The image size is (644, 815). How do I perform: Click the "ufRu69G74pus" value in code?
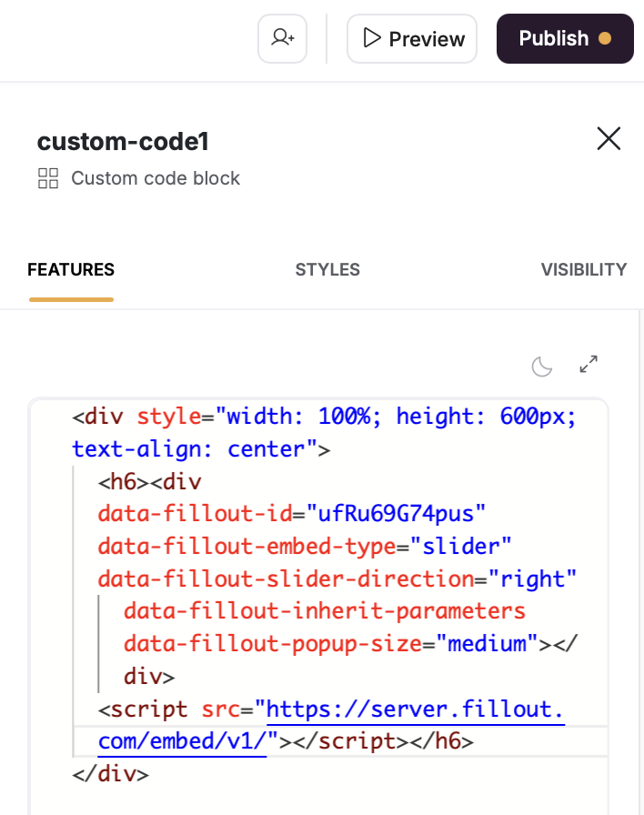coord(396,514)
